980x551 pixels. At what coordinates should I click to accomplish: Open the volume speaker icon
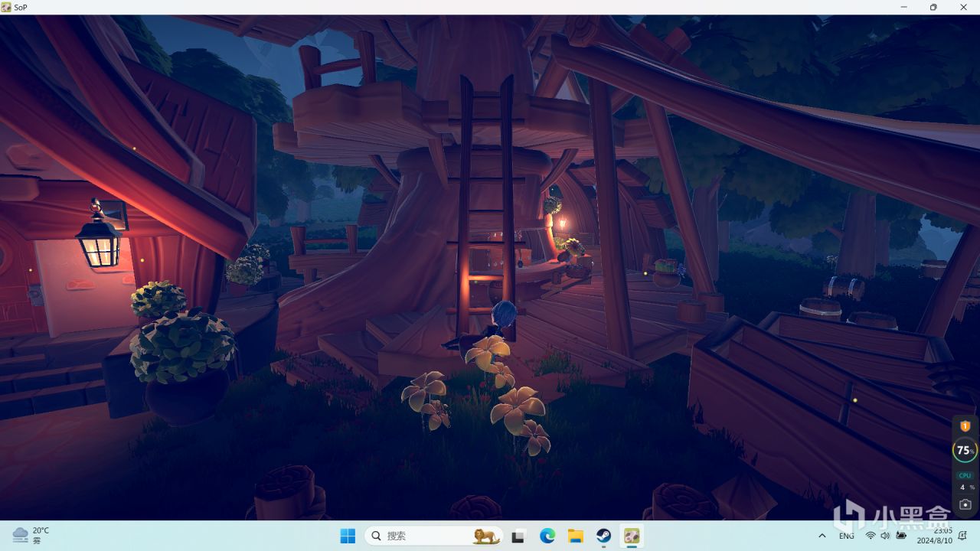(x=886, y=536)
